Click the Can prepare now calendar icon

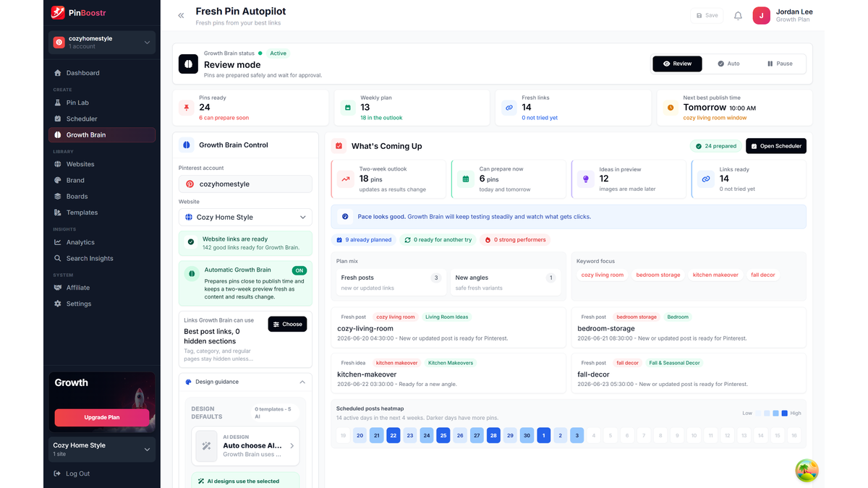[466, 179]
